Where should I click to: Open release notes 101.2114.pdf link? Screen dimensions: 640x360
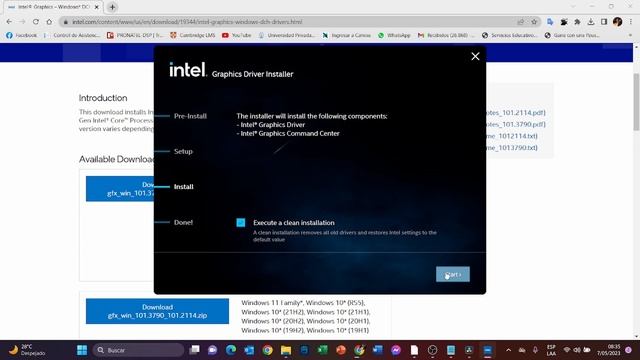[x=516, y=113]
